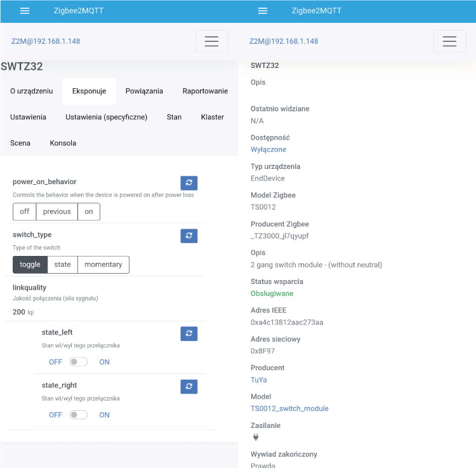Open the TS0012_switch_module model link
The image size is (476, 468).
[289, 408]
